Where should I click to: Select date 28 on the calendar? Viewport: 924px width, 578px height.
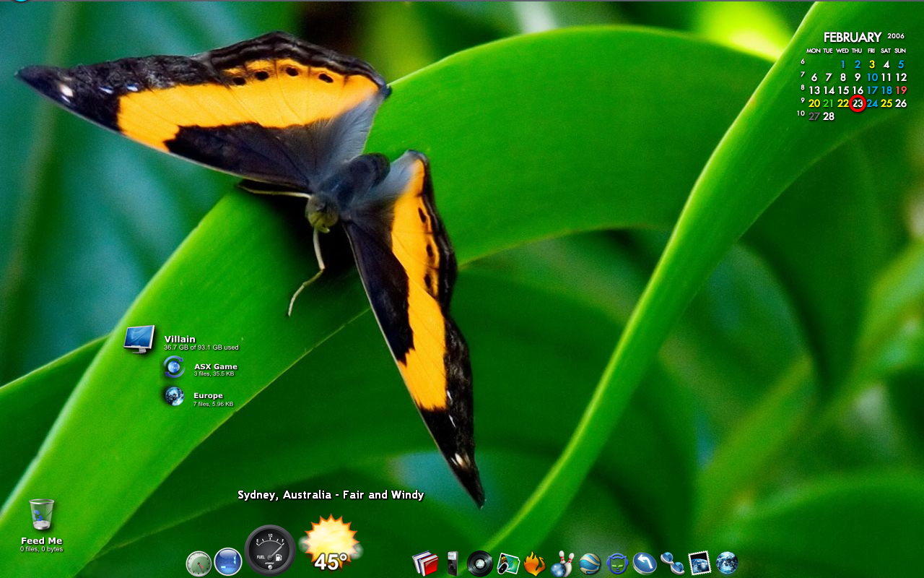[x=829, y=116]
